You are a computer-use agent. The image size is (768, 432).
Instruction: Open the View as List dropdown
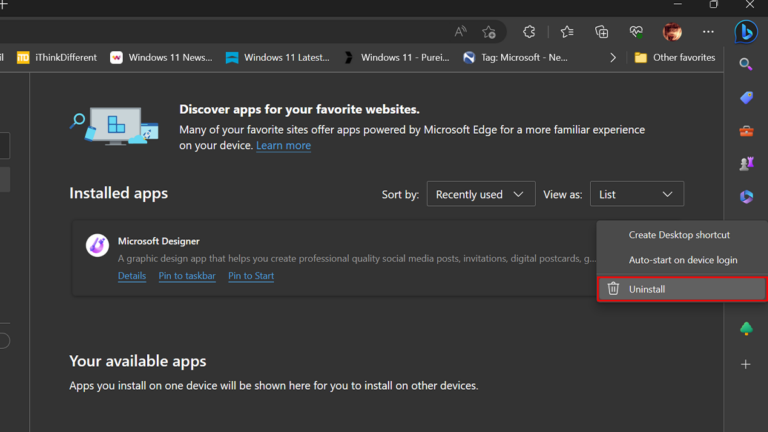636,194
